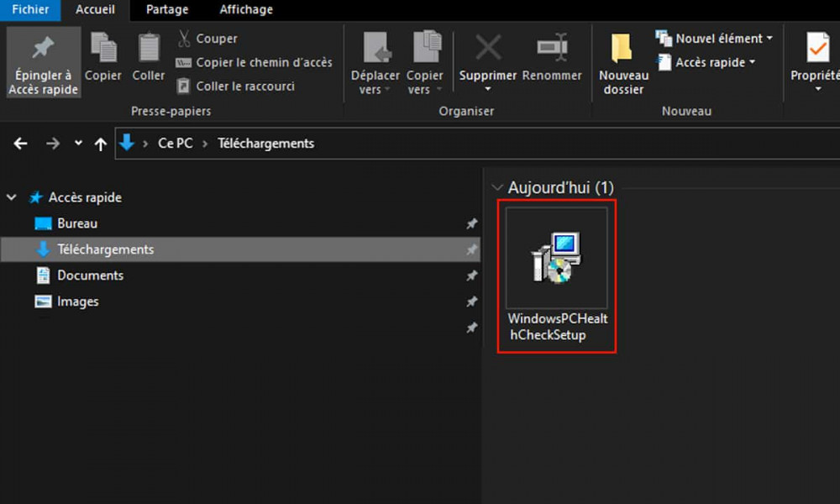Open Accès rapide ribbon dropdown
The width and height of the screenshot is (840, 504).
coord(706,63)
